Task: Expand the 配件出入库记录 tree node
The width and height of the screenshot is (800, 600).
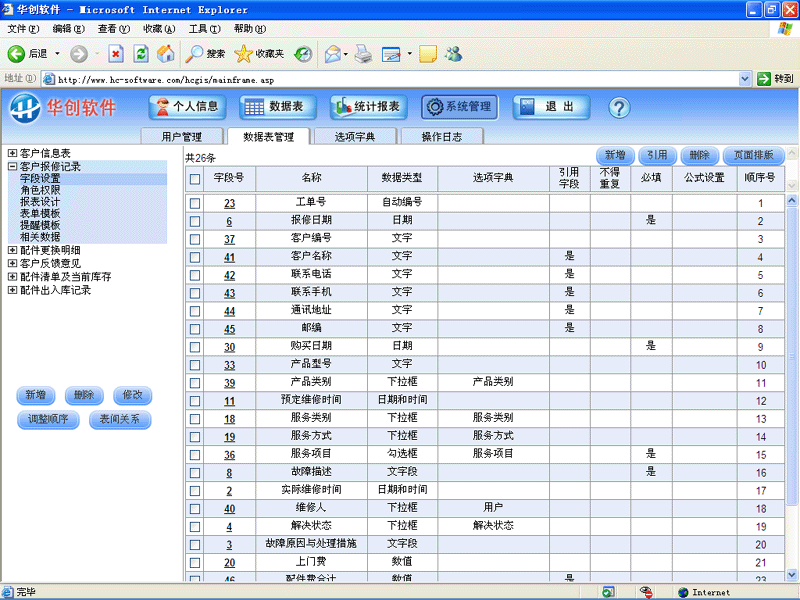Action: (12, 289)
